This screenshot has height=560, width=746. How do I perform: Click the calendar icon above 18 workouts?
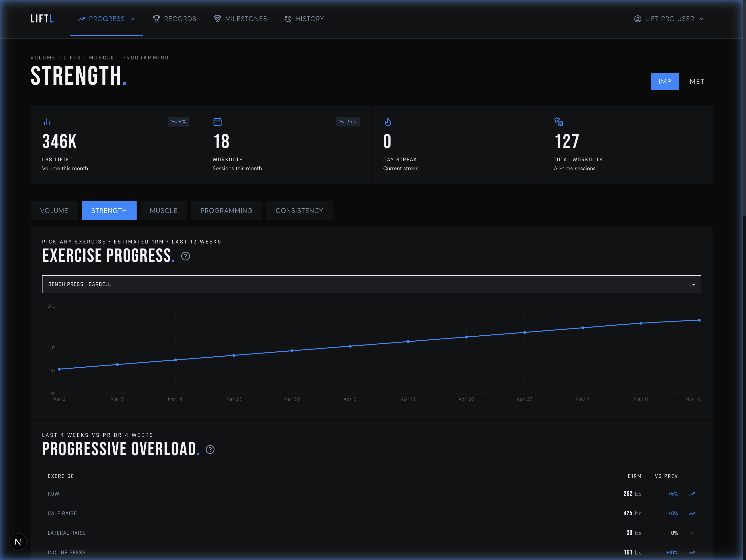coord(218,122)
